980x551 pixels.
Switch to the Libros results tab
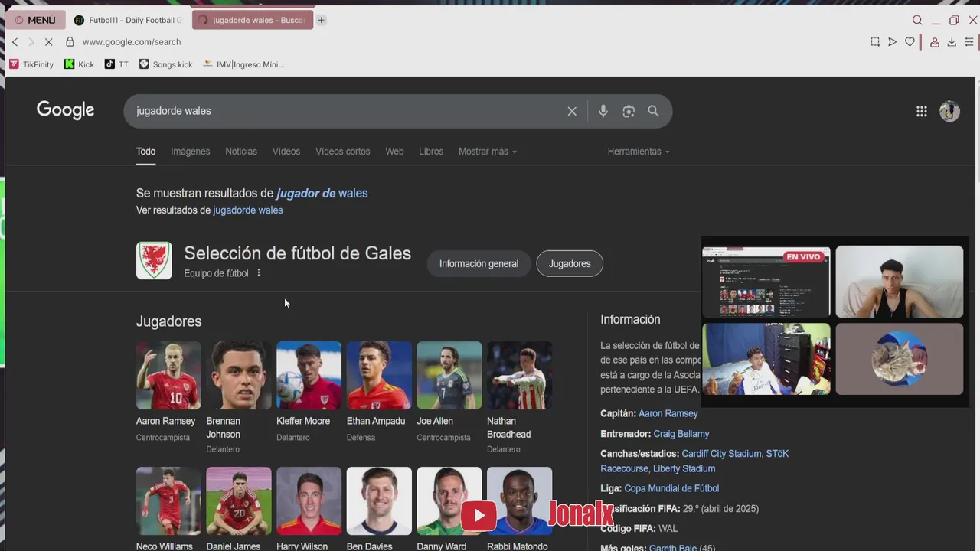[431, 152]
